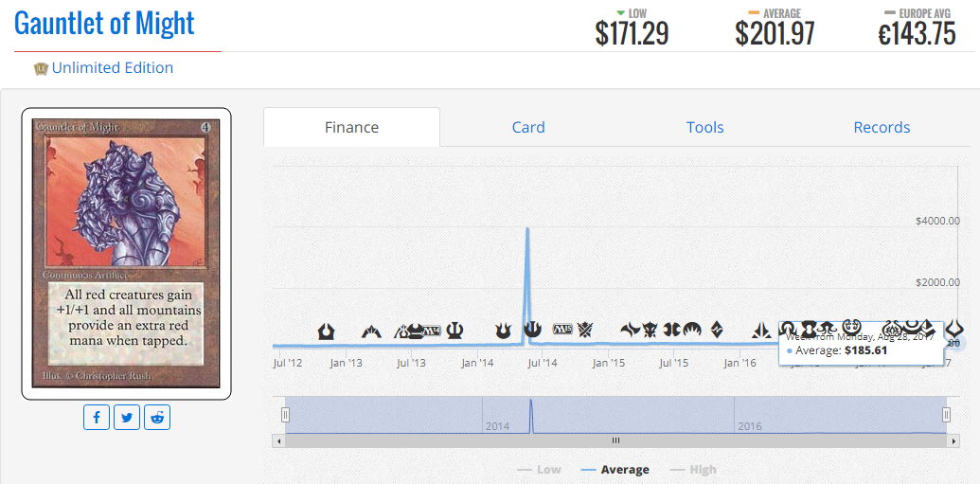Click the Unlimited Edition set symbol icon
This screenshot has height=484, width=980.
tap(41, 68)
